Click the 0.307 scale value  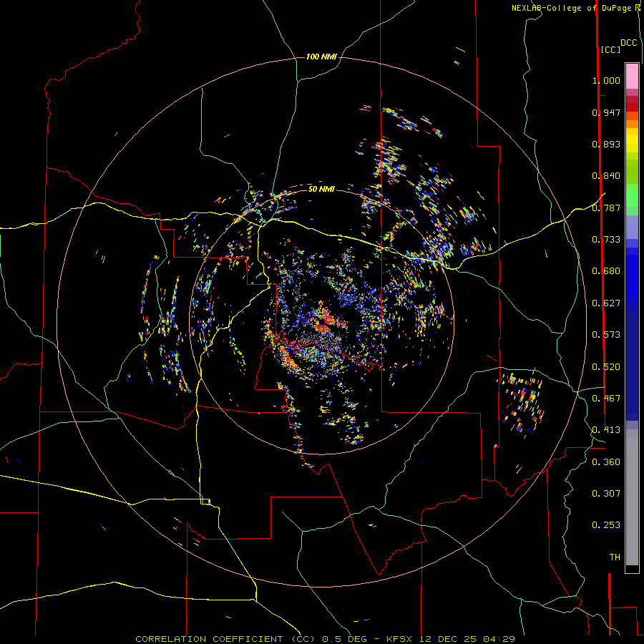pos(606,494)
